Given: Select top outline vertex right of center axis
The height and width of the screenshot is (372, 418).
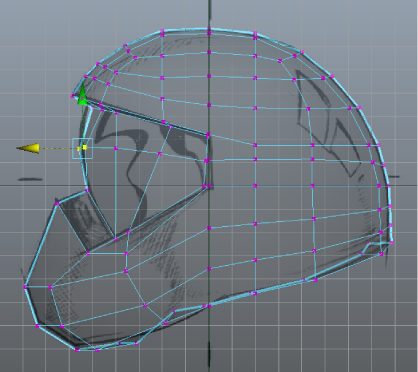Looking at the screenshot, I should (x=255, y=33).
